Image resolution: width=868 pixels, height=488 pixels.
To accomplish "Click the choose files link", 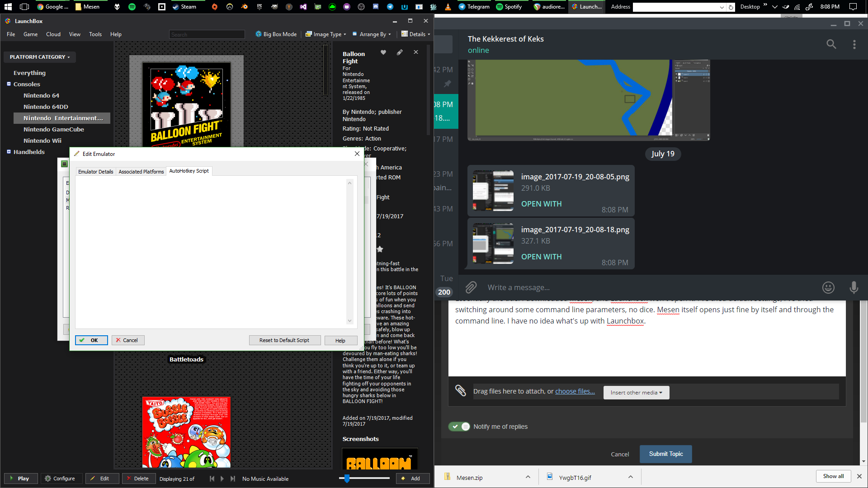I will pyautogui.click(x=575, y=391).
